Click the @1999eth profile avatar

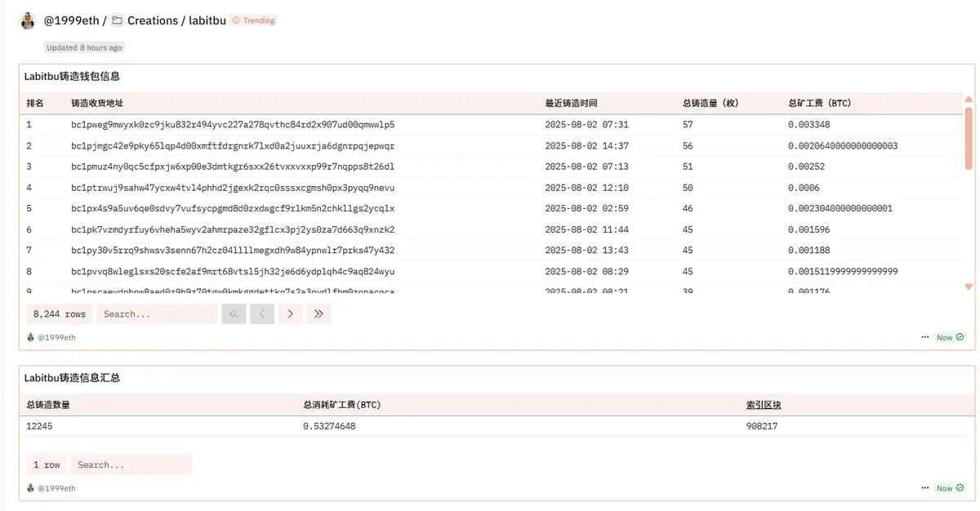point(28,20)
